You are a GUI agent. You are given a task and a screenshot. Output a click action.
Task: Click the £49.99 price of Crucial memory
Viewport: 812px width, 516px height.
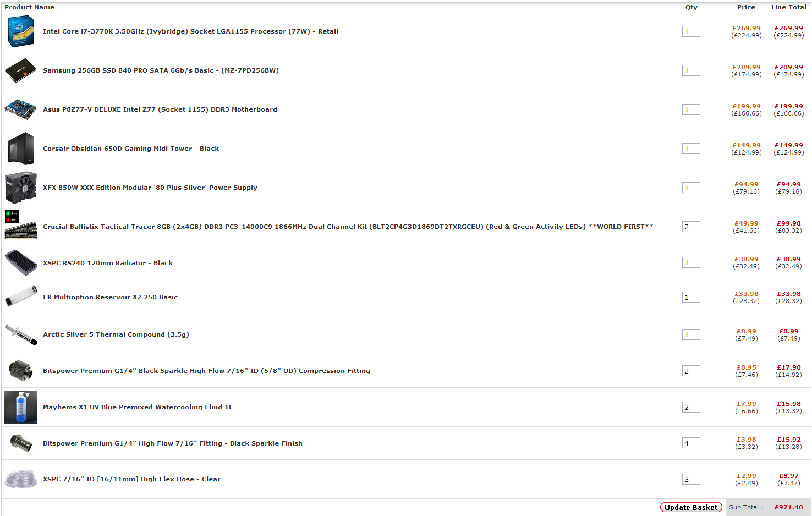pyautogui.click(x=747, y=223)
